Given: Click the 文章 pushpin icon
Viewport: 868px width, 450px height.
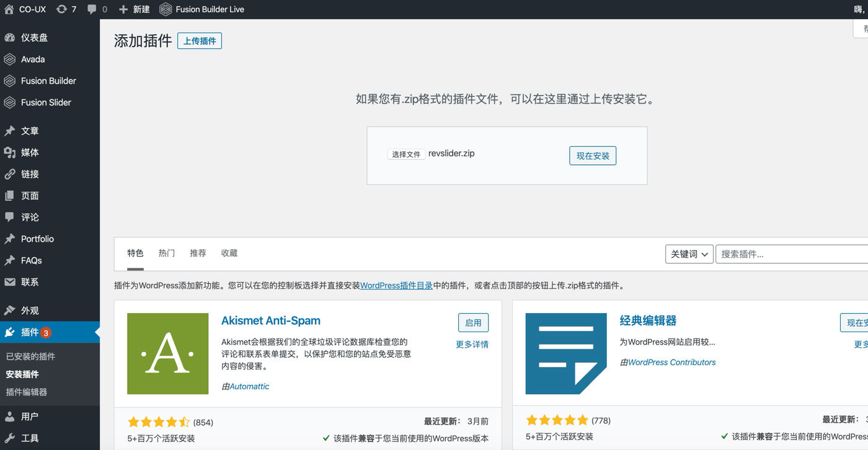Looking at the screenshot, I should click(x=9, y=131).
